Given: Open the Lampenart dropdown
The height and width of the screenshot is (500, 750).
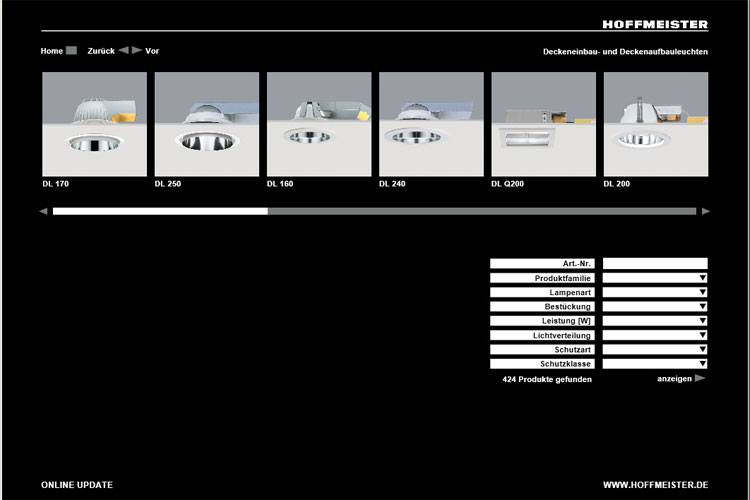Looking at the screenshot, I should point(655,292).
